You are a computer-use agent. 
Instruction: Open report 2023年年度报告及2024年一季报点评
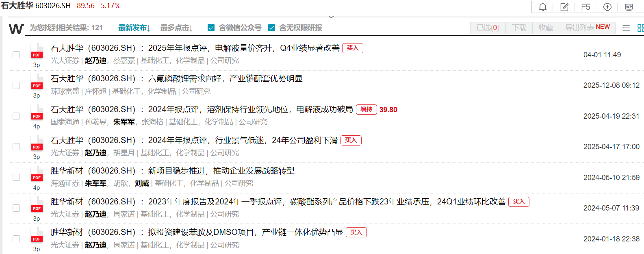click(278, 202)
